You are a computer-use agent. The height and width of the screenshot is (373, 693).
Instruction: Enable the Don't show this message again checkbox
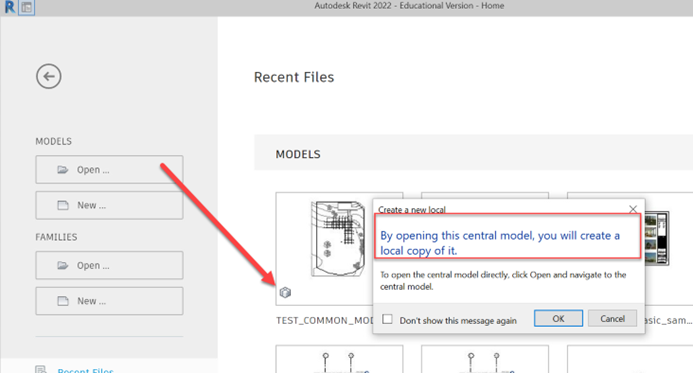click(387, 319)
